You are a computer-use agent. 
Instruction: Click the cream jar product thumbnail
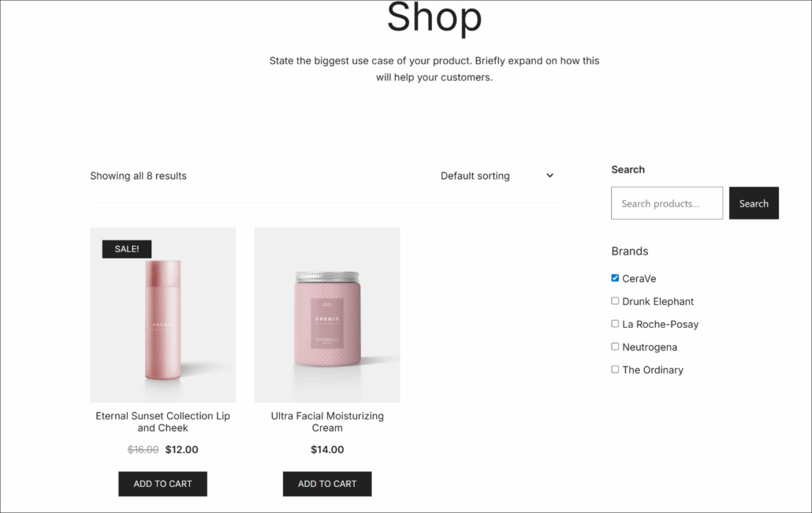(326, 314)
